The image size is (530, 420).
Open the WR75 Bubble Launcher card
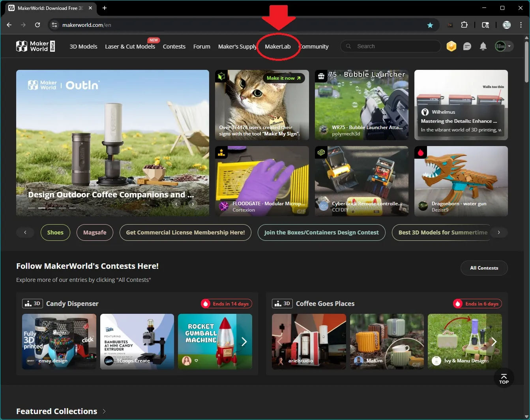(x=361, y=105)
